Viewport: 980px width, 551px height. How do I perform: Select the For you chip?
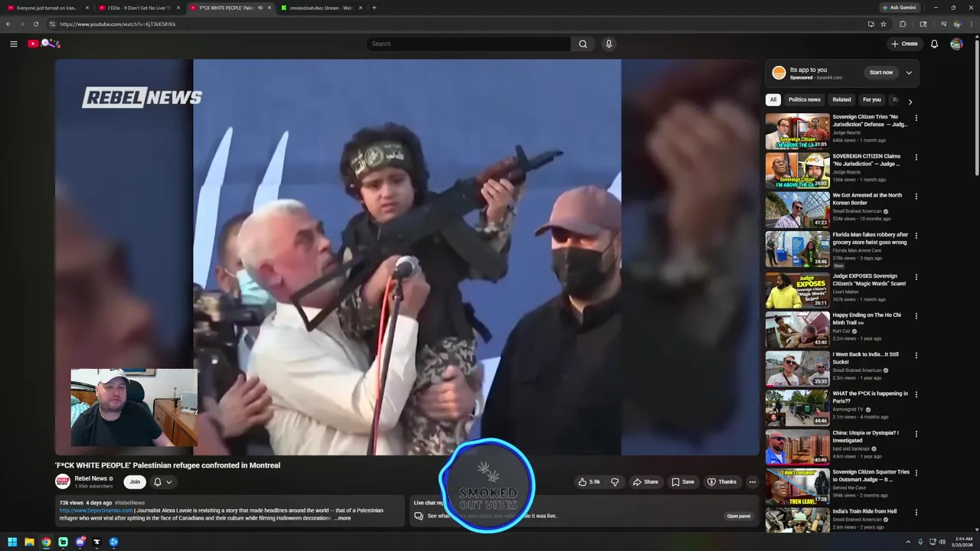[x=872, y=99]
